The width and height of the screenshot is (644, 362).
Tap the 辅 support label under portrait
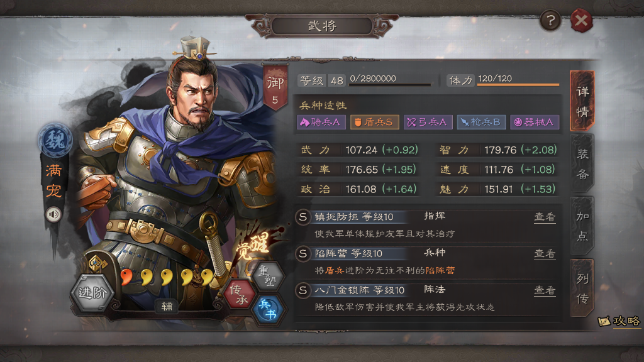[x=167, y=306]
